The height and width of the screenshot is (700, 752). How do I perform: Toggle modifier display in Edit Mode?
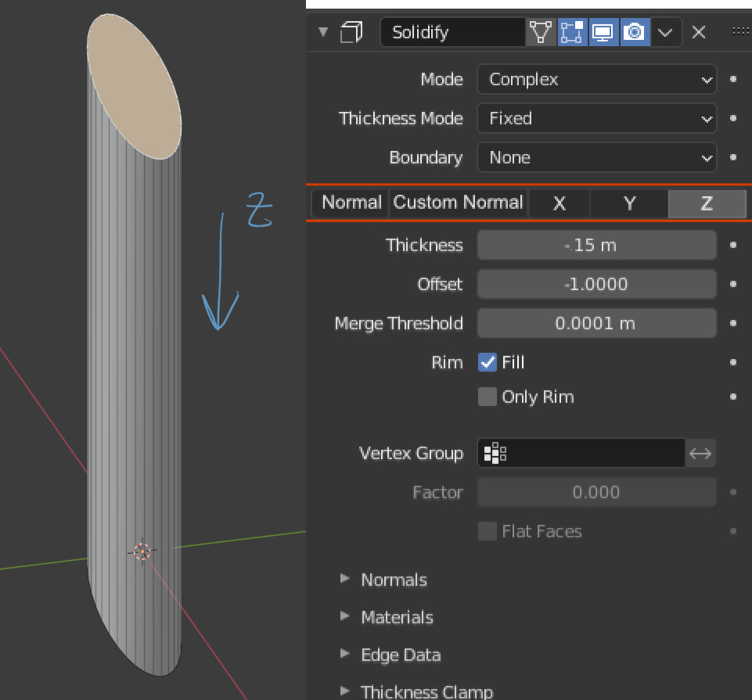tap(572, 32)
